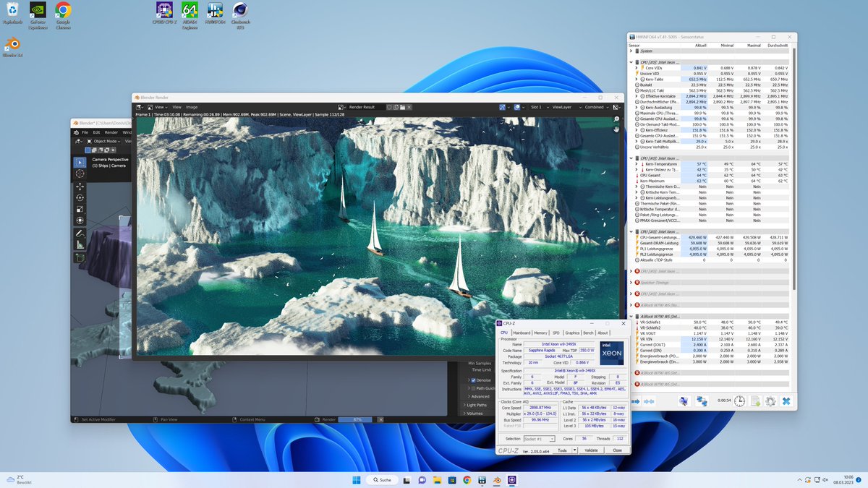The image size is (868, 488).
Task: Click the Close button in CPU-Z
Action: point(617,450)
